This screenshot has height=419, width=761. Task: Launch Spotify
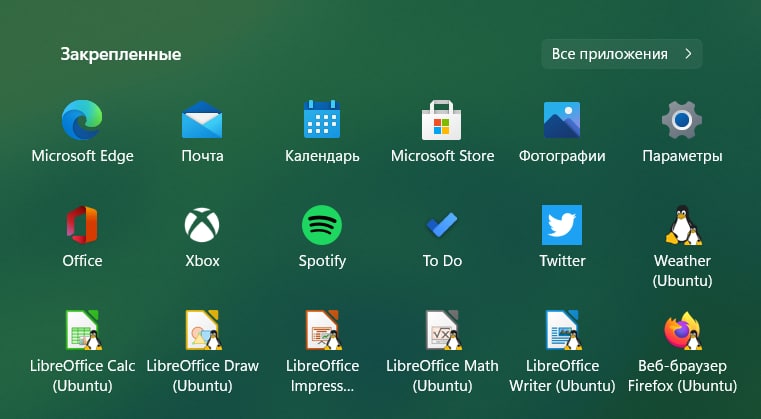click(322, 225)
